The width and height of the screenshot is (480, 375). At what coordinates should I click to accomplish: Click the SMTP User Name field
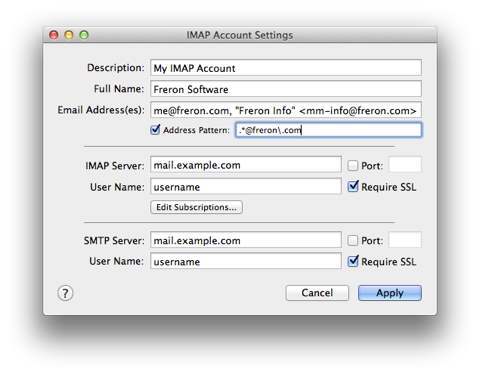(246, 261)
